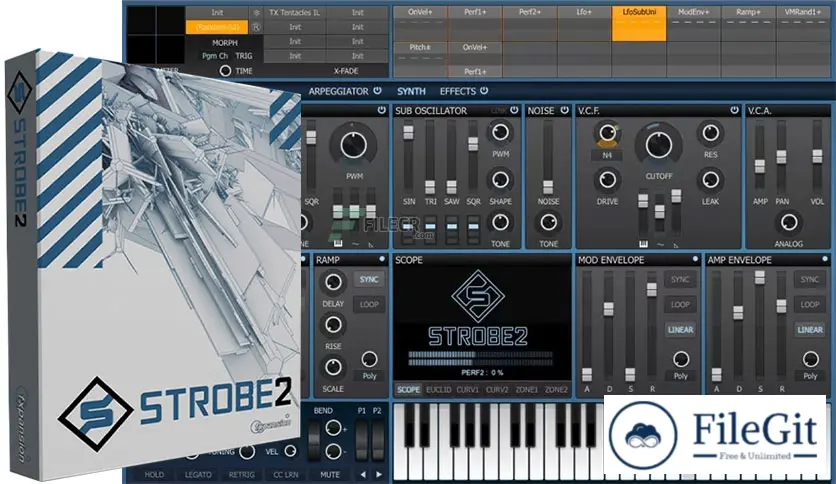Click the VEL knob
Image resolution: width=836 pixels, height=484 pixels.
point(290,451)
